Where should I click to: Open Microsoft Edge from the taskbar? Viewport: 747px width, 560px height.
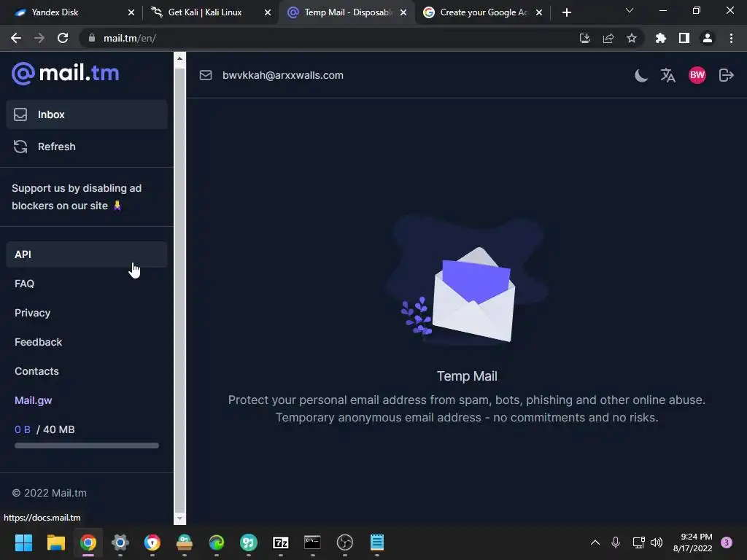point(216,542)
